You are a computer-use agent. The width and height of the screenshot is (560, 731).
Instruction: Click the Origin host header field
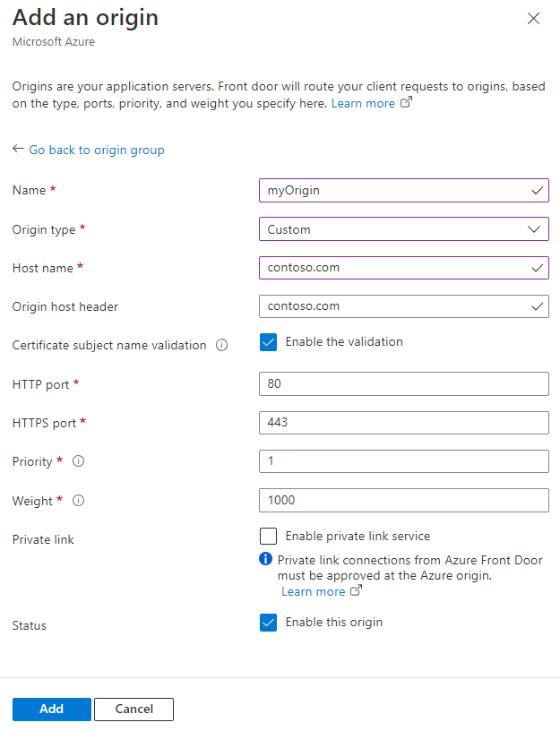coord(394,306)
